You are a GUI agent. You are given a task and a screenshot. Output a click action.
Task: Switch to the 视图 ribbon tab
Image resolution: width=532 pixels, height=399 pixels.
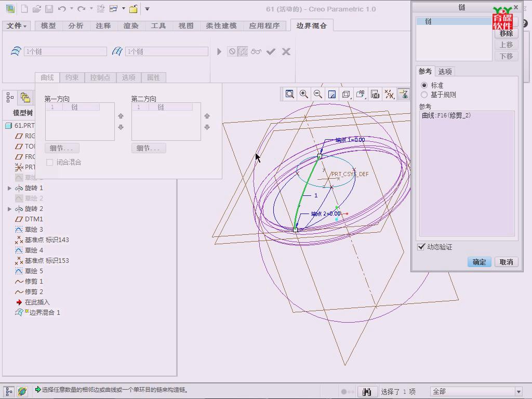(186, 25)
